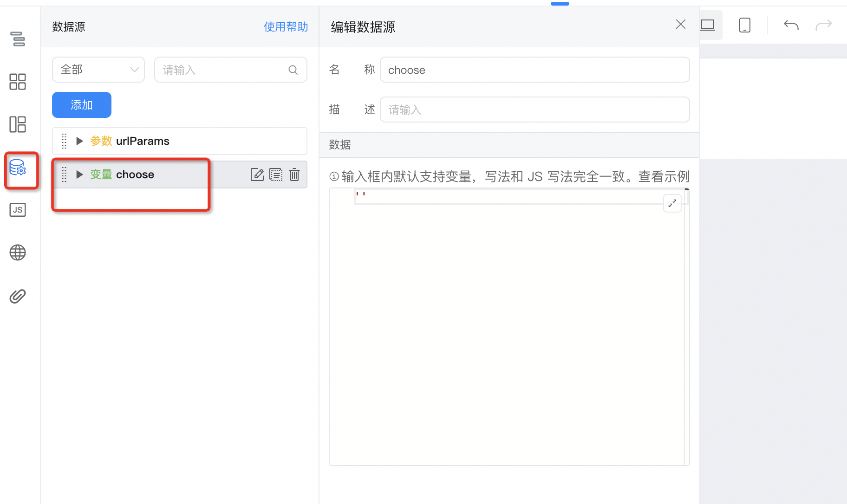Expand the choose variable row
Viewport: 847px width, 504px height.
pos(79,174)
